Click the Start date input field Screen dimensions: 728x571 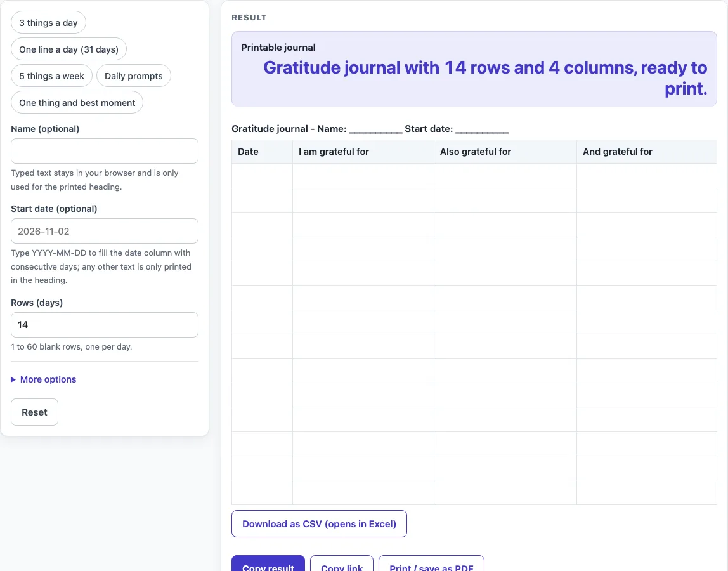click(x=105, y=231)
